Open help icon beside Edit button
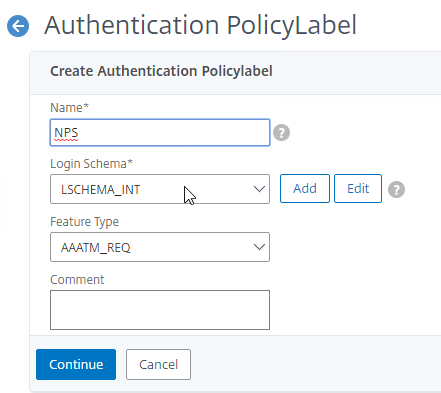The width and height of the screenshot is (441, 393). [396, 189]
